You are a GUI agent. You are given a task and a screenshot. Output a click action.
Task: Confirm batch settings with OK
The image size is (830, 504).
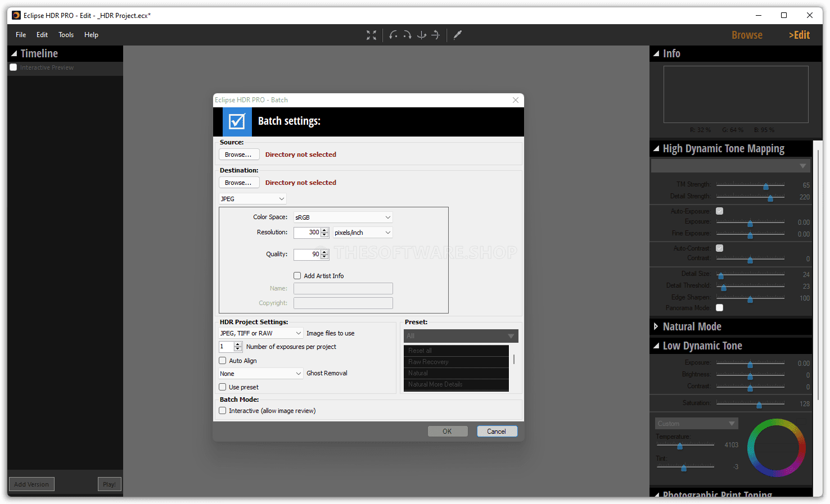click(x=447, y=432)
